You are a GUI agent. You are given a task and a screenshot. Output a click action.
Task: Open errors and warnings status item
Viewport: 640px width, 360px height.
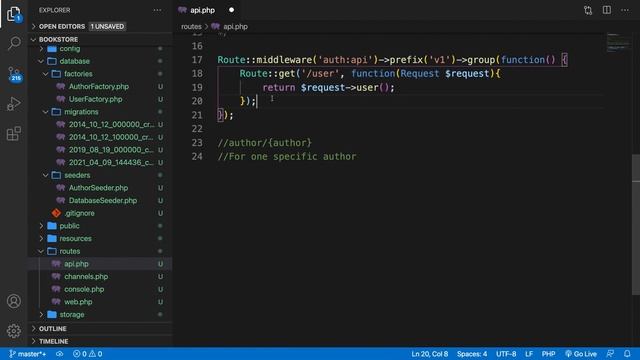[x=87, y=354]
